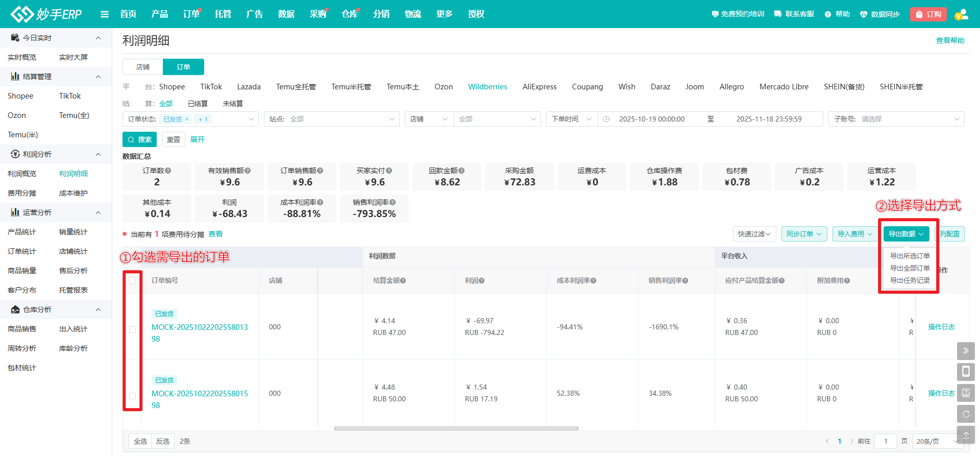Viewport: 980px width, 456px height.
Task: Click info icon next to 订单数
Action: click(x=168, y=171)
